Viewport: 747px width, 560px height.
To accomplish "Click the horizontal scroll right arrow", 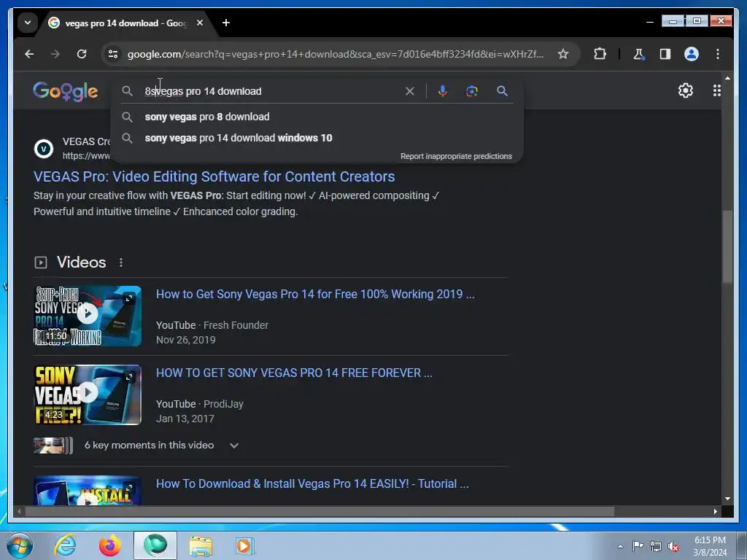I will coord(716,511).
